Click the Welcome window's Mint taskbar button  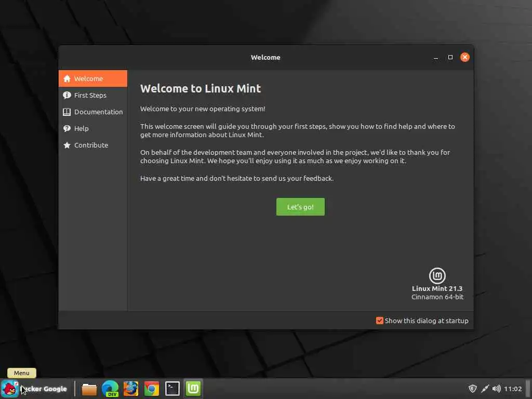(193, 389)
